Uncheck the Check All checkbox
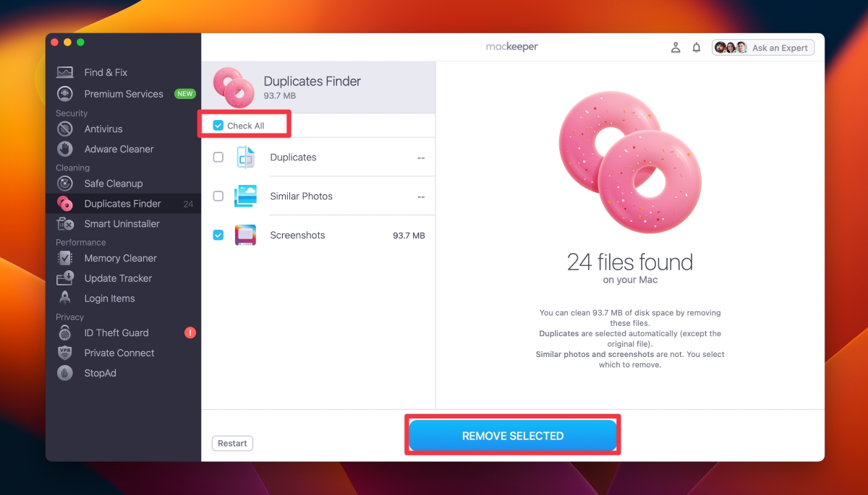 218,126
